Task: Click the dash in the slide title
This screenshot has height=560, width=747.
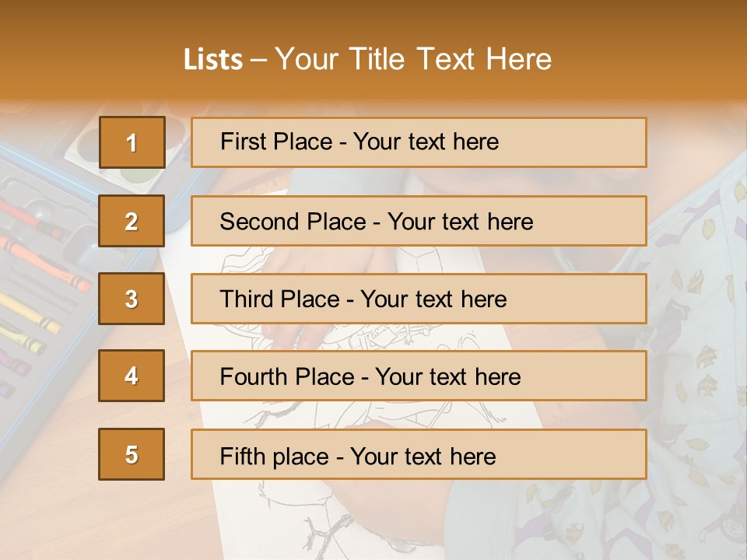Action: pyautogui.click(x=258, y=60)
